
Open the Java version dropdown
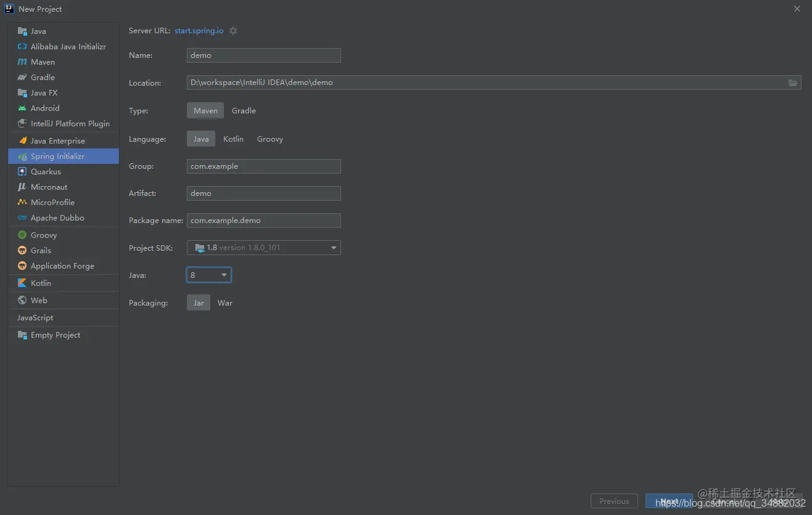pyautogui.click(x=209, y=275)
